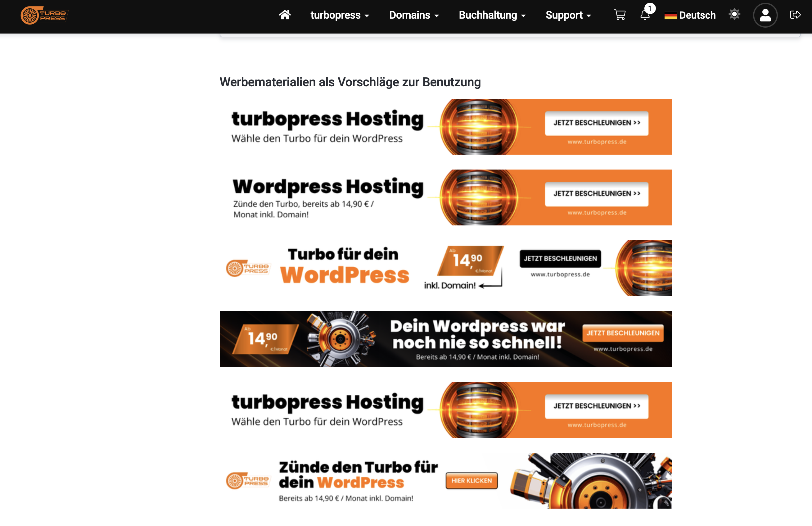
Task: Click the home icon in navbar
Action: pos(285,15)
